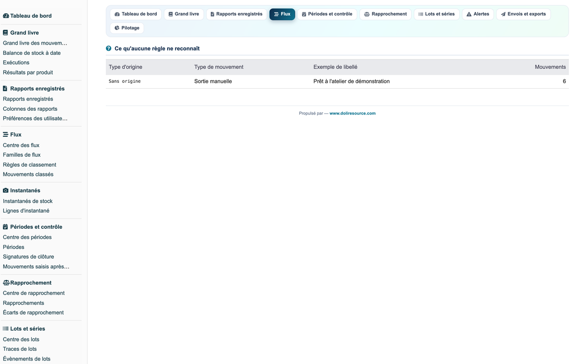The width and height of the screenshot is (588, 364).
Task: Open Grand livre des mouvements sidebar link
Action: (x=35, y=43)
